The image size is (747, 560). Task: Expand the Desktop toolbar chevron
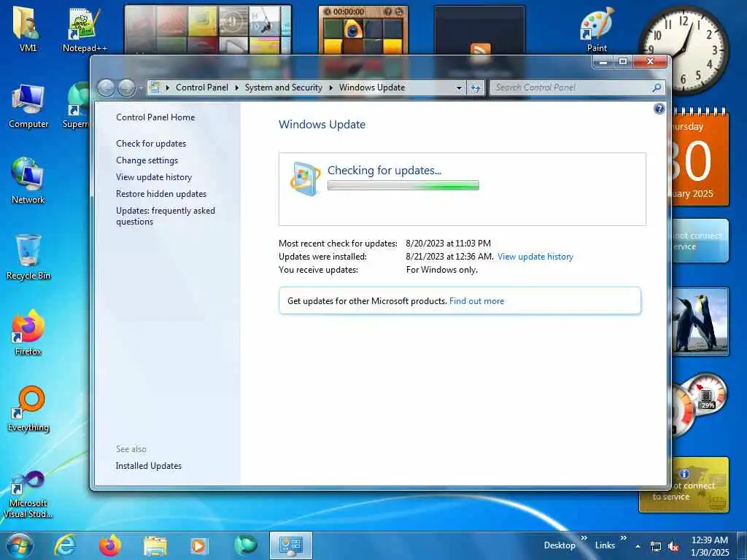[584, 539]
